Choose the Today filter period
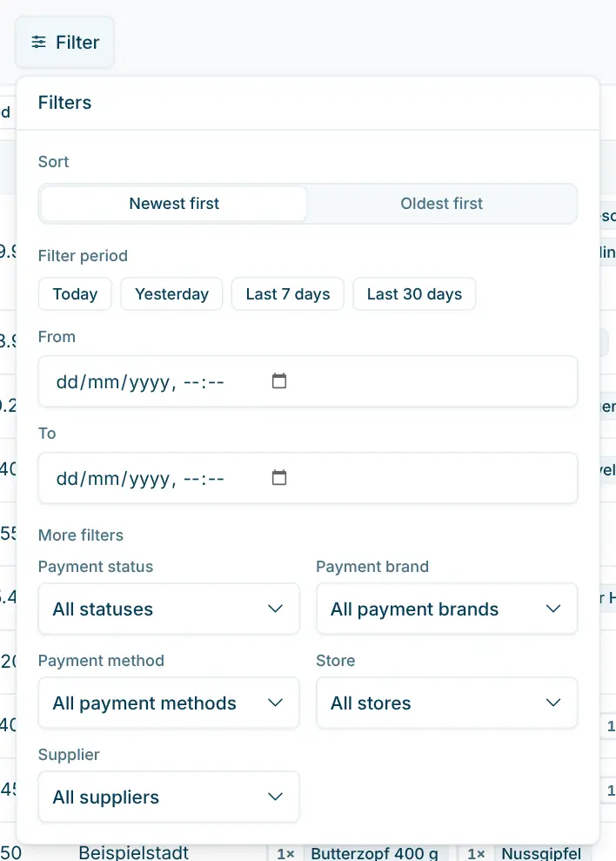 [75, 294]
